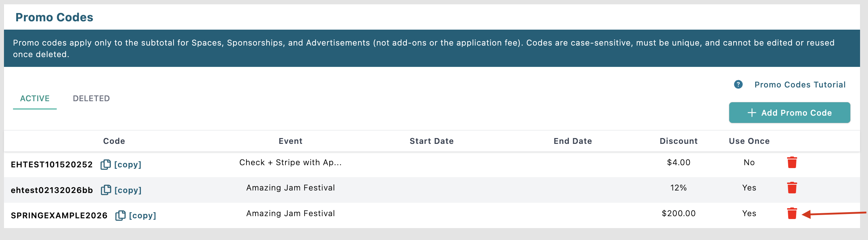Click the question mark help icon
This screenshot has height=240, width=868.
coord(738,85)
